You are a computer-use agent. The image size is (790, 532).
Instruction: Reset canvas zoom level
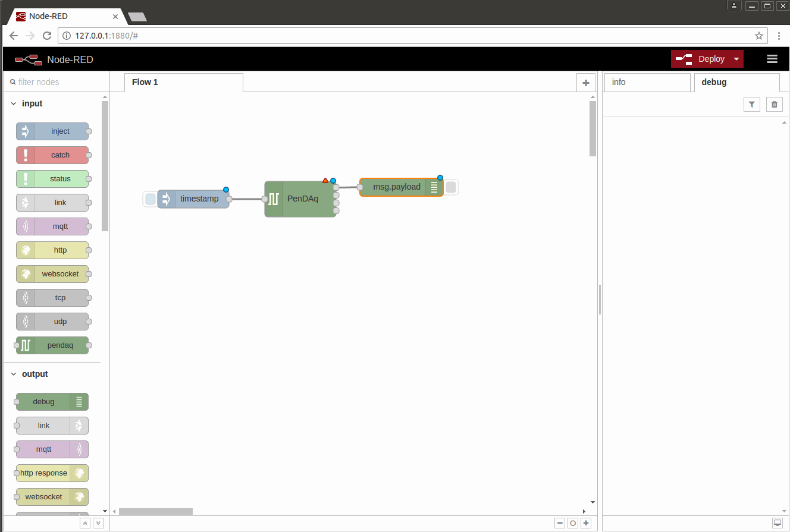pyautogui.click(x=573, y=523)
